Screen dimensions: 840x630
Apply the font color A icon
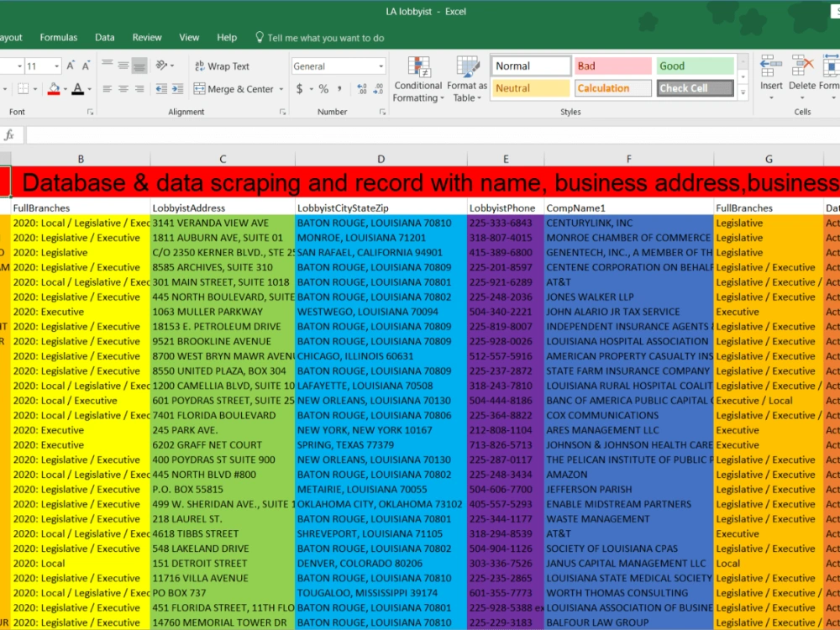tap(77, 89)
